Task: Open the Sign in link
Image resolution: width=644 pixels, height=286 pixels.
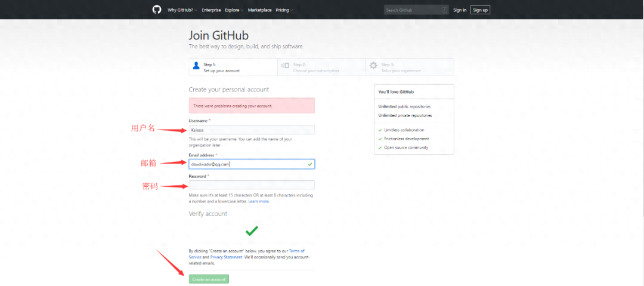Action: pos(460,10)
